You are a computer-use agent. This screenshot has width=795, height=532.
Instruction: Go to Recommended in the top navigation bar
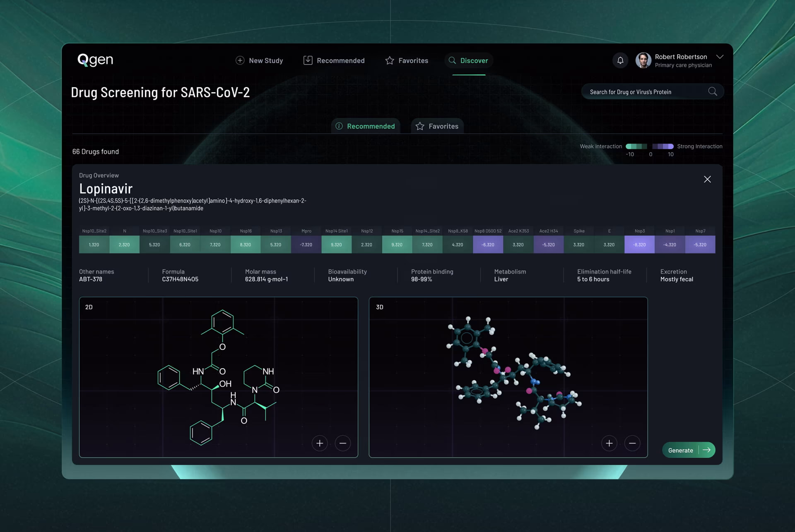(334, 60)
